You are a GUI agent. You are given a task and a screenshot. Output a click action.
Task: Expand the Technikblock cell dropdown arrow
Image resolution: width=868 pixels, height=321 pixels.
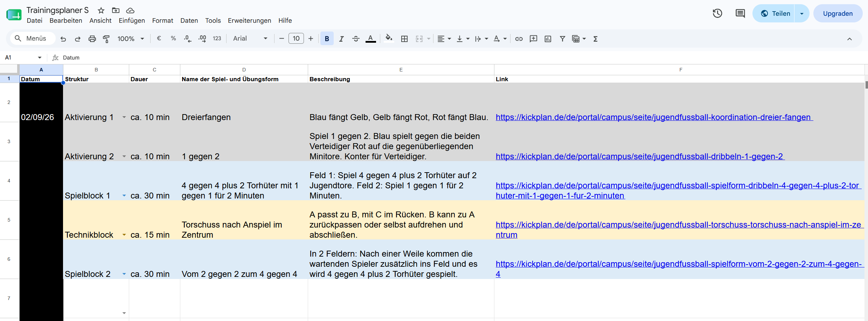click(124, 235)
